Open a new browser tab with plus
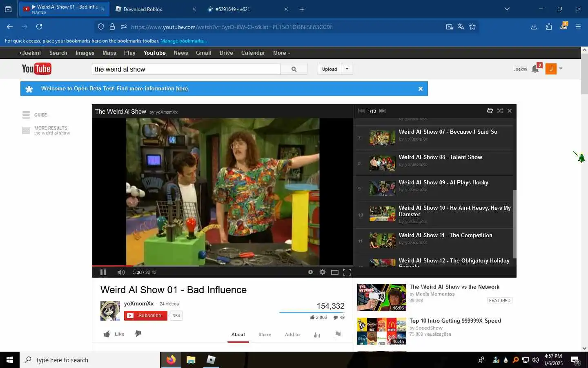This screenshot has width=588, height=368. (x=302, y=9)
